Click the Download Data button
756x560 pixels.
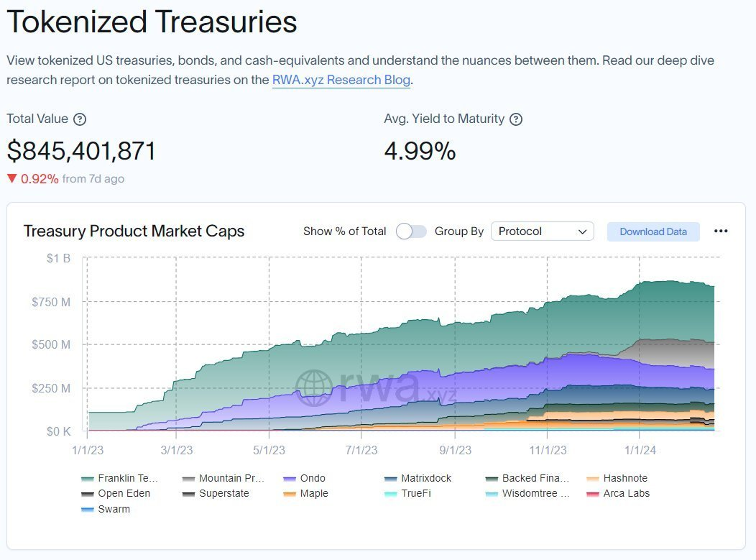point(653,231)
